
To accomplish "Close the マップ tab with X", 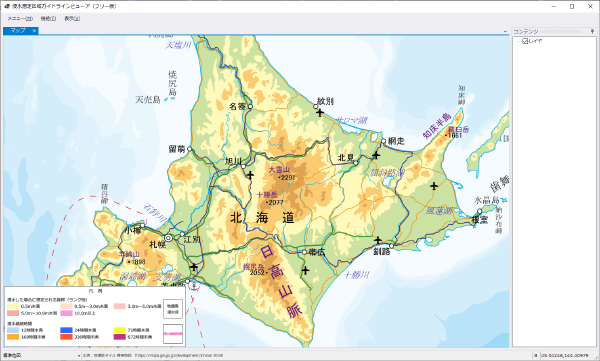I will [x=34, y=31].
